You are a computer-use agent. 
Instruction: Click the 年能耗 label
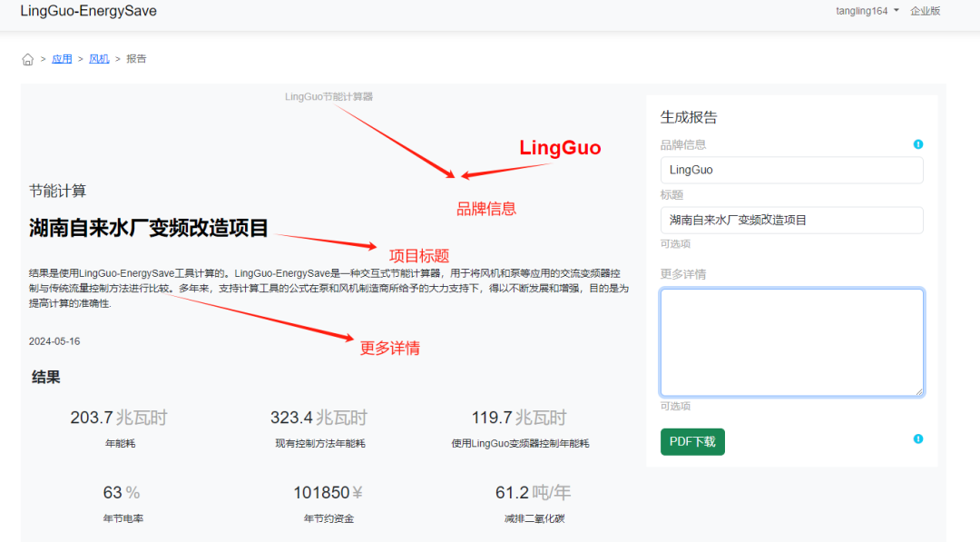pos(121,443)
